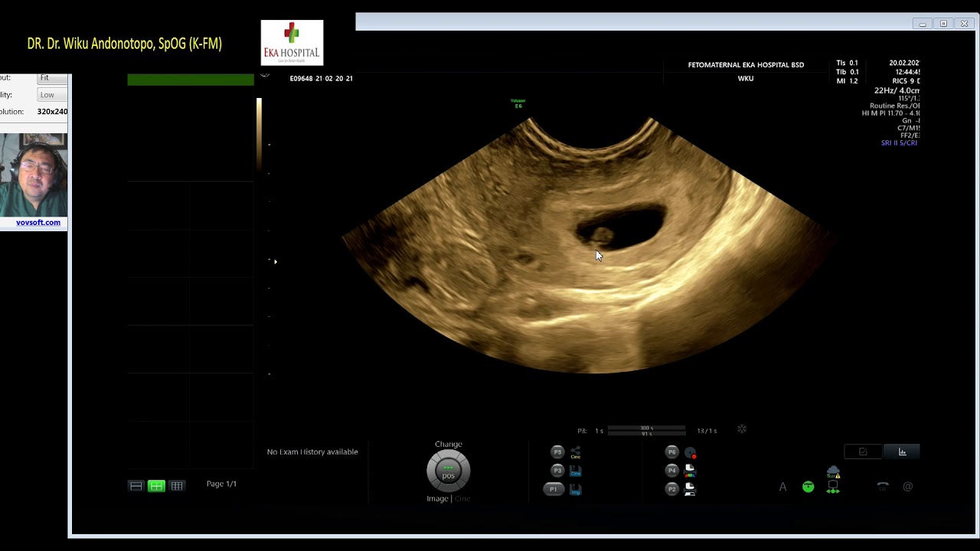The width and height of the screenshot is (980, 551).
Task: Close the ultrasound viewer window
Action: [x=964, y=24]
